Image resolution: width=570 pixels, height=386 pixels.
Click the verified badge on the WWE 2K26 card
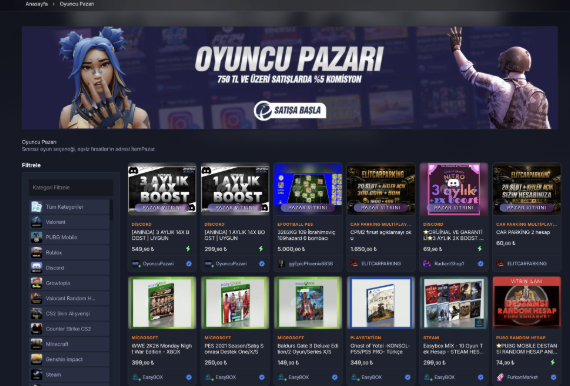[x=189, y=377]
